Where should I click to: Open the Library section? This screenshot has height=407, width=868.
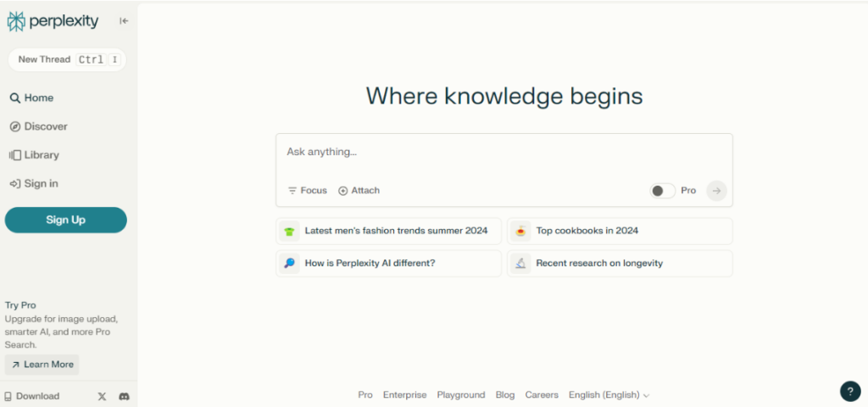34,156
